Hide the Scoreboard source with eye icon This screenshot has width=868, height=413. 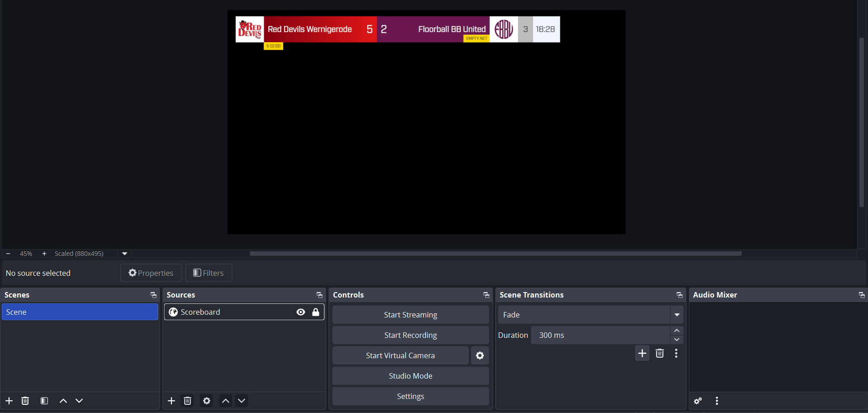point(301,312)
